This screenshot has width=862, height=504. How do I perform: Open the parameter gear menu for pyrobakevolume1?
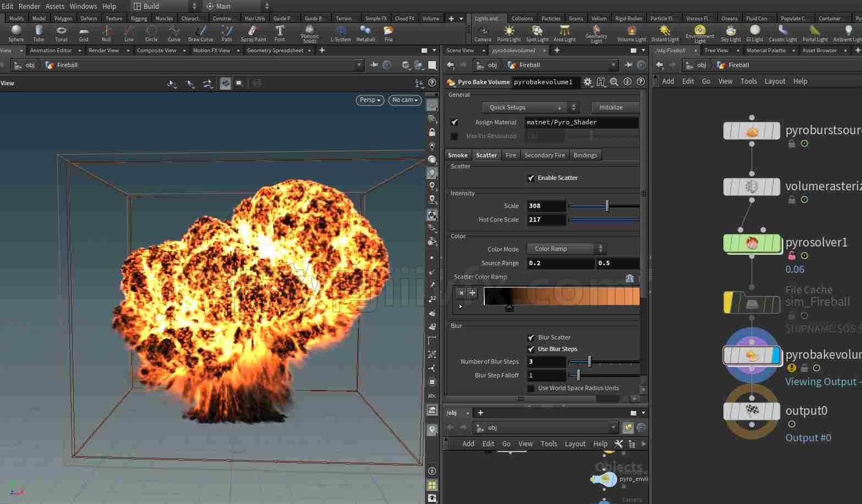tap(588, 82)
